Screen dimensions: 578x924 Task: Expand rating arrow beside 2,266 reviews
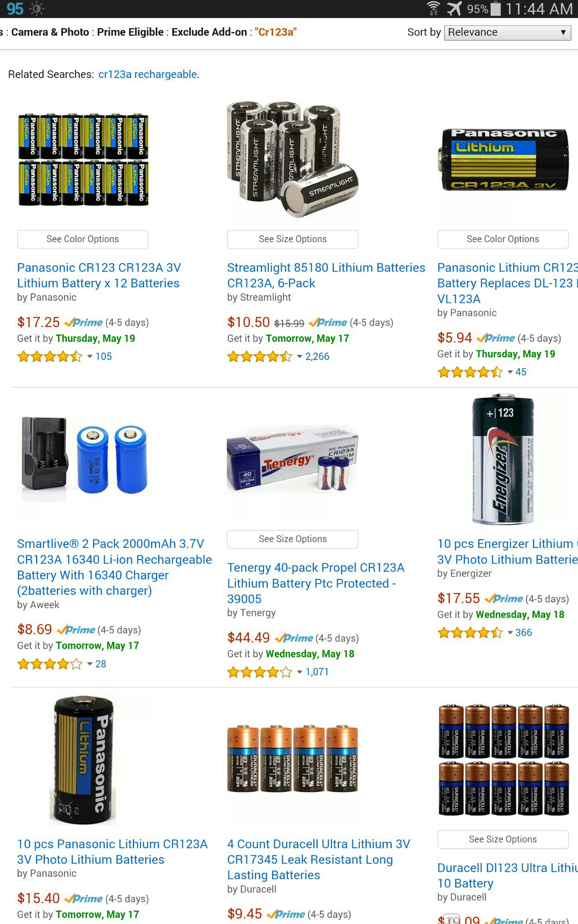coord(300,356)
